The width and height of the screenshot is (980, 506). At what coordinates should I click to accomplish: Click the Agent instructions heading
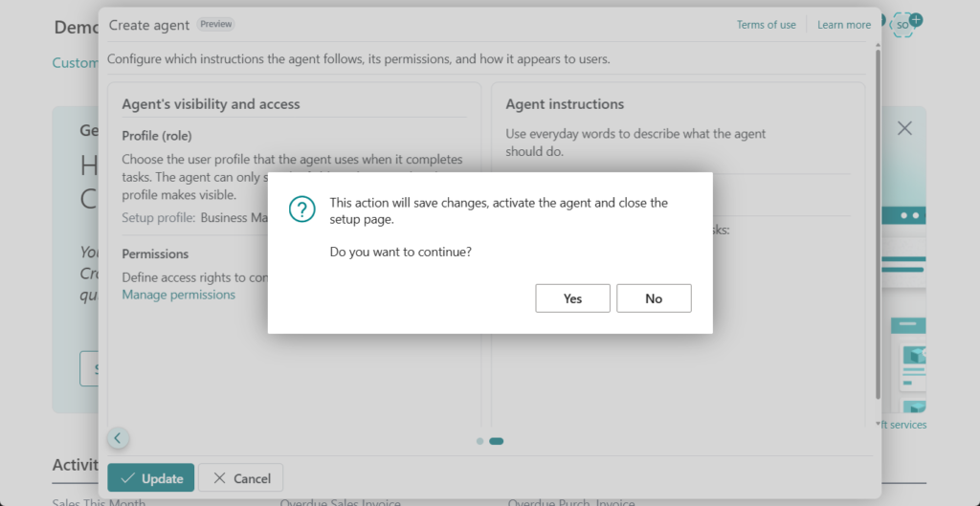pyautogui.click(x=565, y=104)
